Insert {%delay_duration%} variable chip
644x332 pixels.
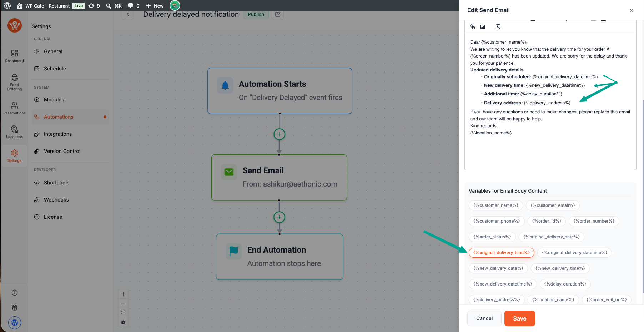[x=565, y=284]
